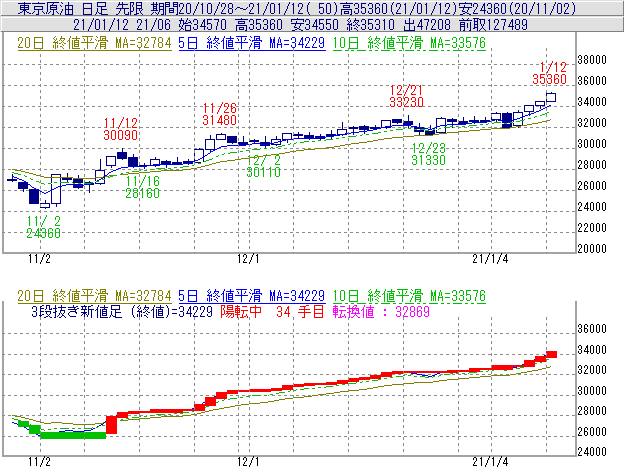
Task: Click the 始34570 opening price text
Action: pos(202,25)
